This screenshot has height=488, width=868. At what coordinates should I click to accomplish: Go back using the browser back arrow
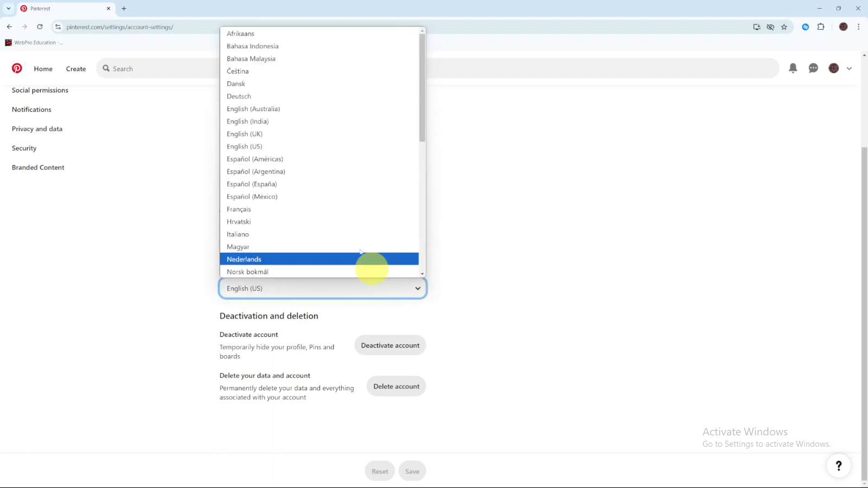9,27
